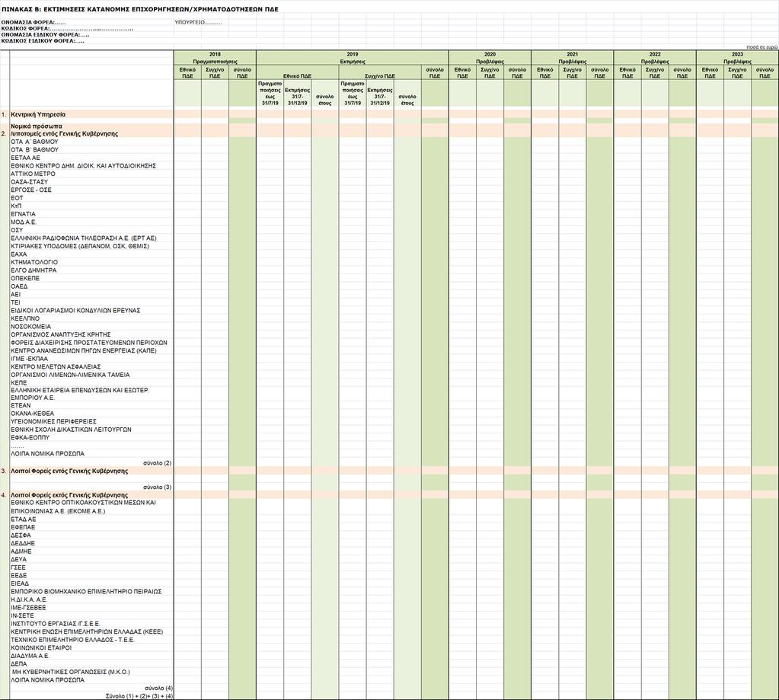Select the ΕΡΓΟΣΕ - ΟΣΕ row label
The width and height of the screenshot is (779, 700).
30,190
